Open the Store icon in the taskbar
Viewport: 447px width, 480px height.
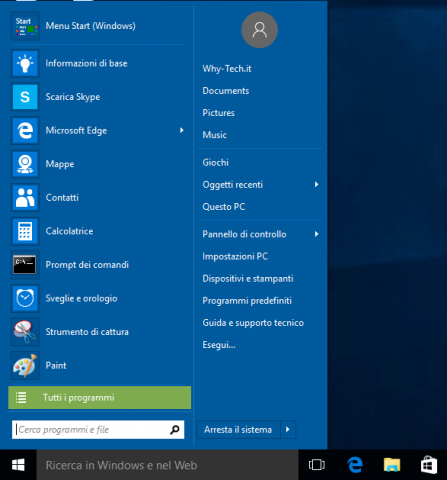click(429, 465)
